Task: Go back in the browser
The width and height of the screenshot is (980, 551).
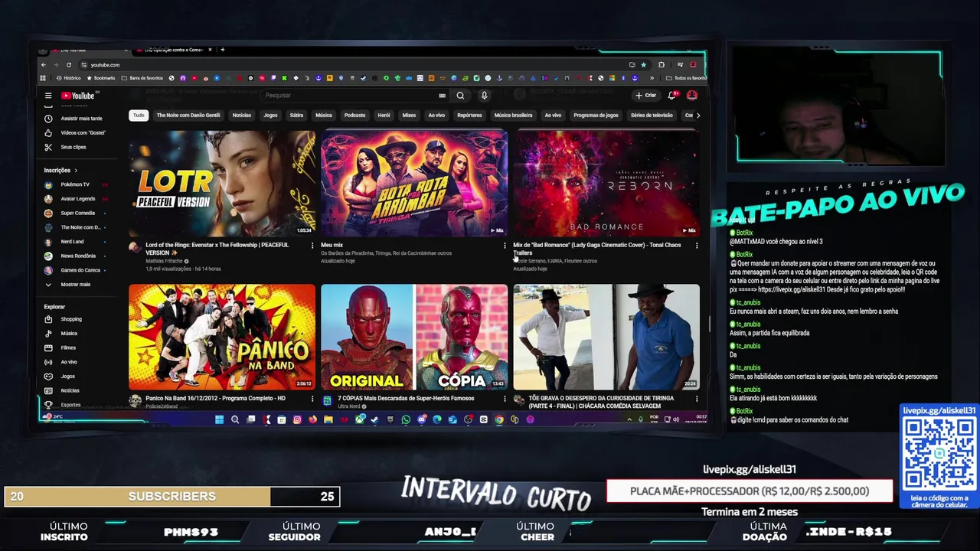Action: [x=44, y=65]
